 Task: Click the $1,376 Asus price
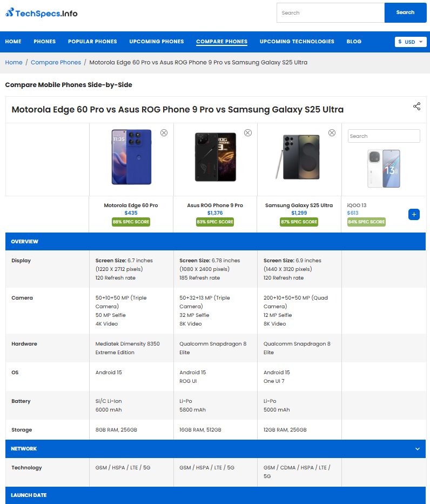[215, 213]
